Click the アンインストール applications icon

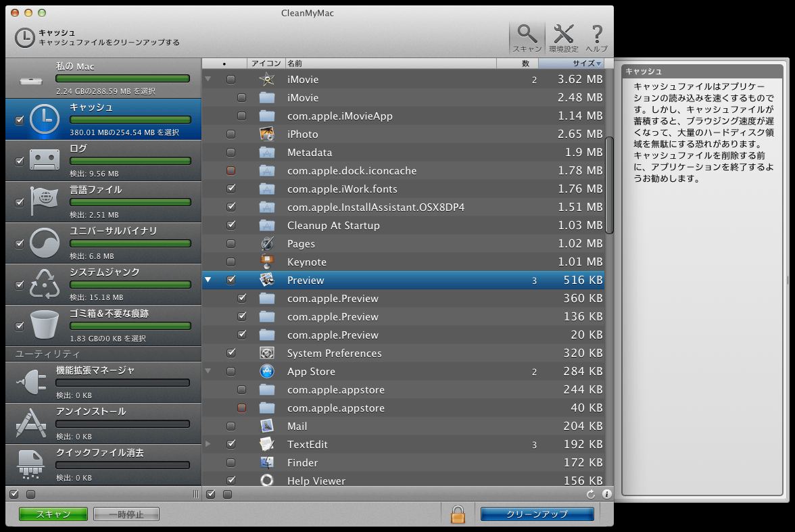[31, 423]
